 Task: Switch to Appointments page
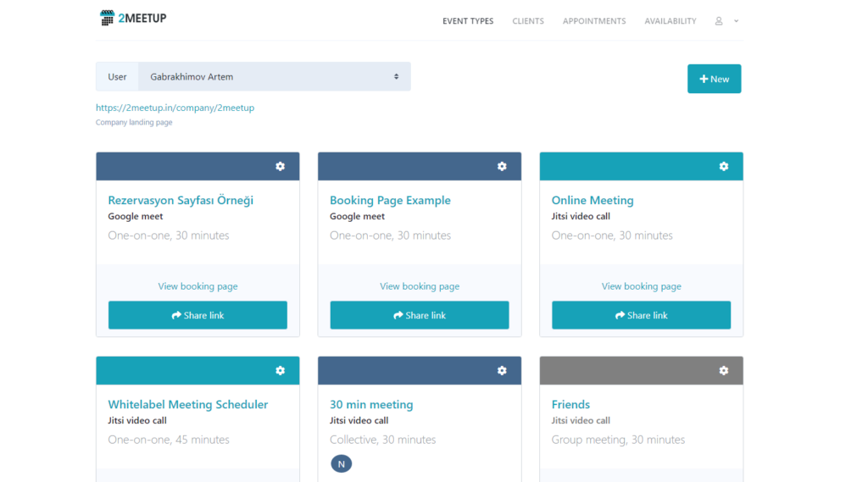[594, 21]
